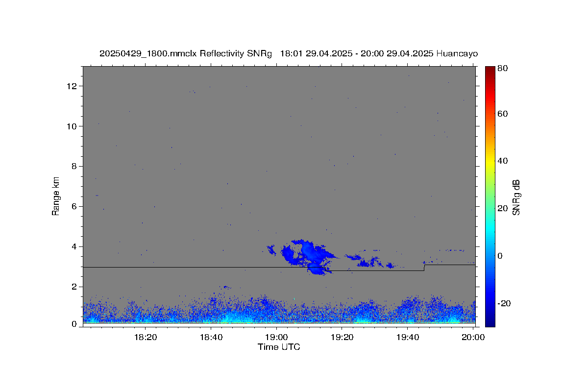Click the 'SNRg dB' colorbar label
The width and height of the screenshot is (588, 392).
pyautogui.click(x=516, y=197)
